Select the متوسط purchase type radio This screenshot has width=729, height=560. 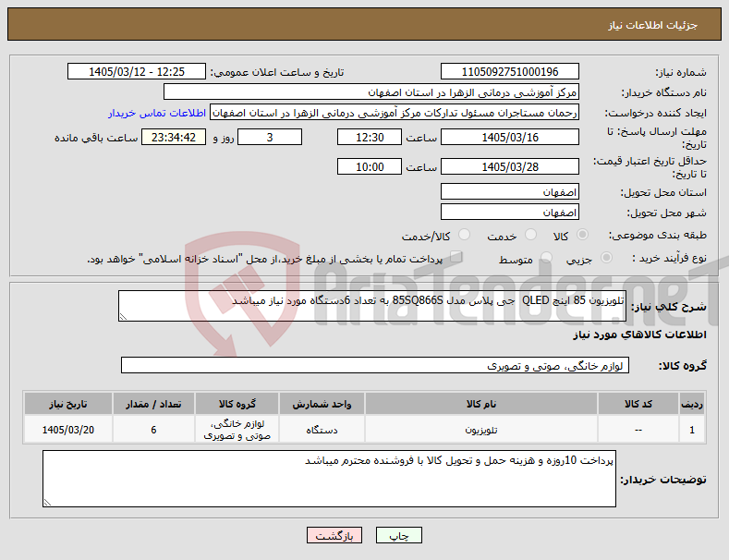pos(546,257)
